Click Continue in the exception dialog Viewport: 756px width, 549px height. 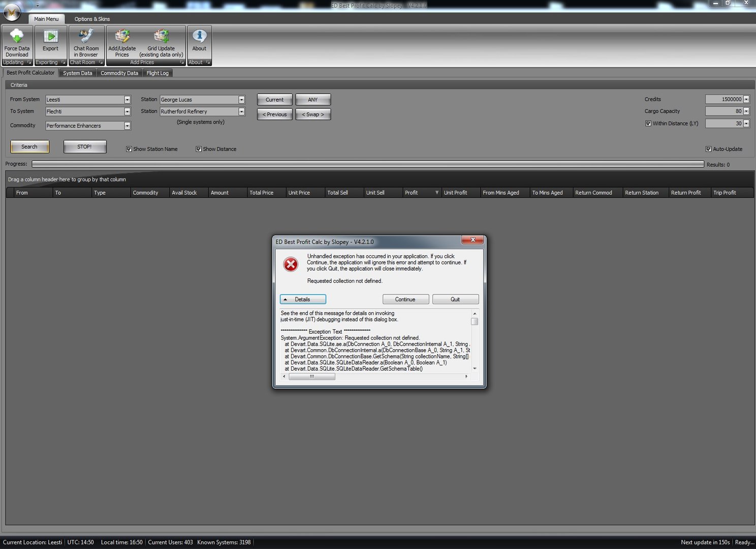405,299
